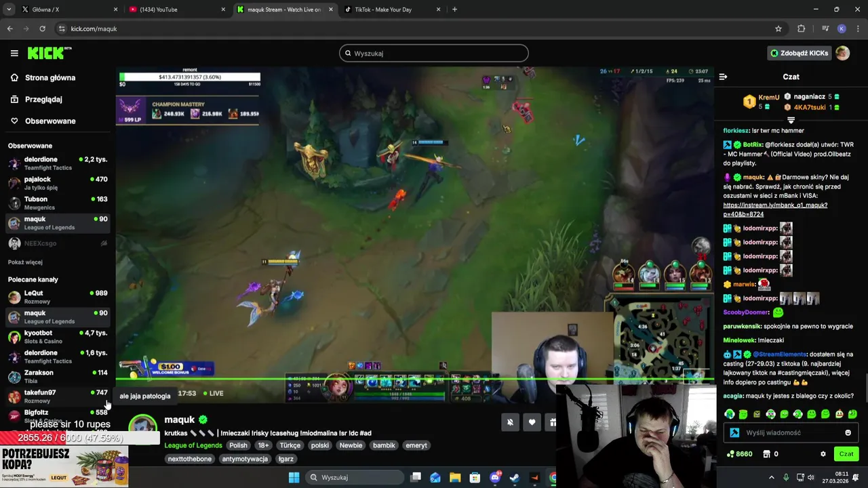Viewport: 868px width, 488px height.
Task: Open Steam from taskbar
Action: coord(515,477)
